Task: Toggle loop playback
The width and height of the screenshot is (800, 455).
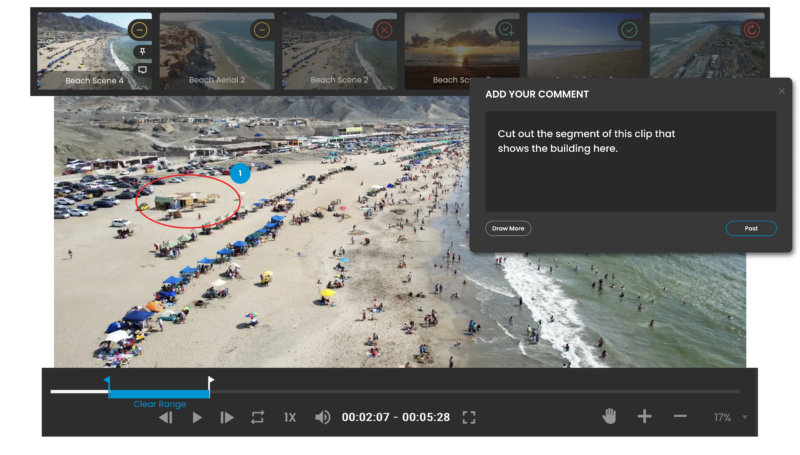Action: 258,418
